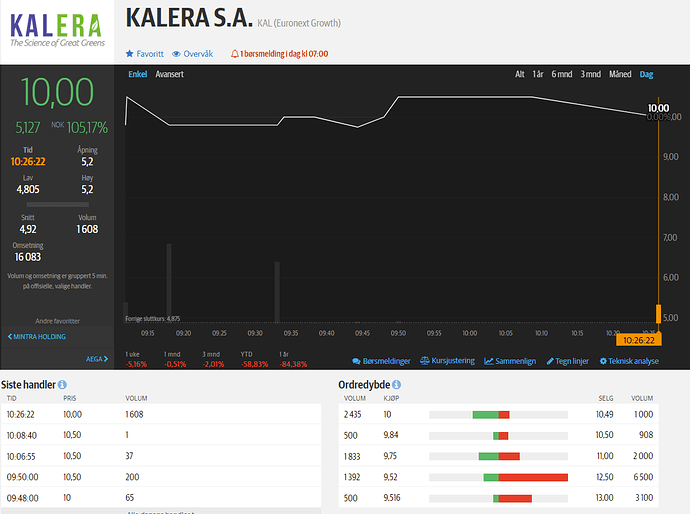690x514 pixels.
Task: Go to next favorite AEGA
Action: tap(97, 359)
